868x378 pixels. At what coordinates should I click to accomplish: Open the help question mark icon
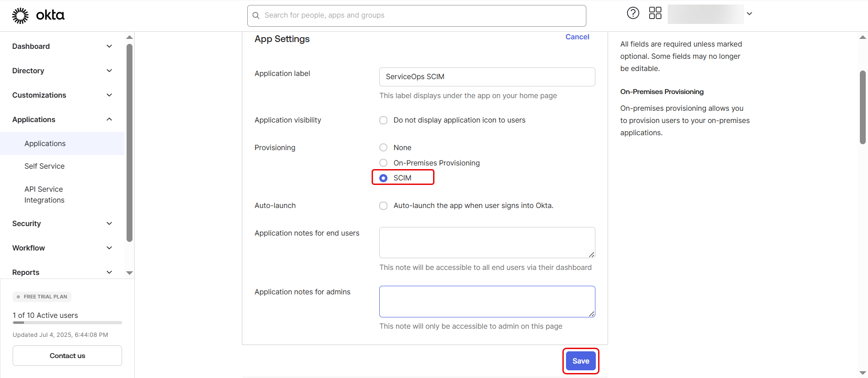click(x=633, y=13)
